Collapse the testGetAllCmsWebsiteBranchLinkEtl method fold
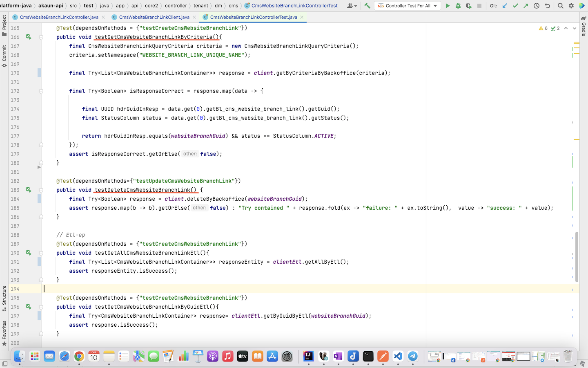This screenshot has width=588, height=368. pyautogui.click(x=41, y=253)
